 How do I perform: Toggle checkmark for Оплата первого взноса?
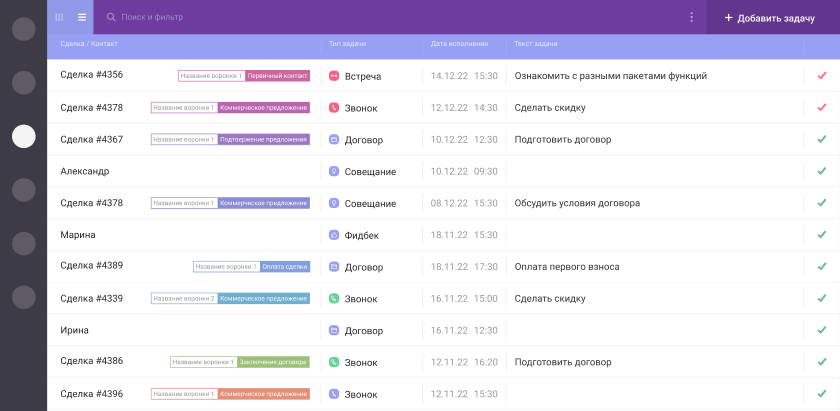[822, 266]
